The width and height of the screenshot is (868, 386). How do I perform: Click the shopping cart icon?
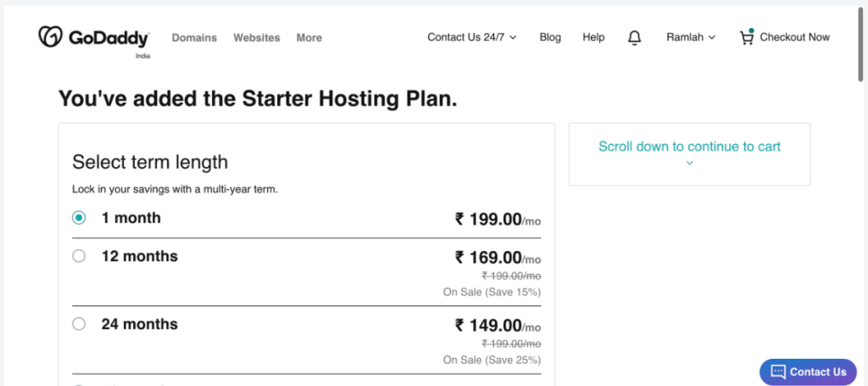[x=747, y=37]
